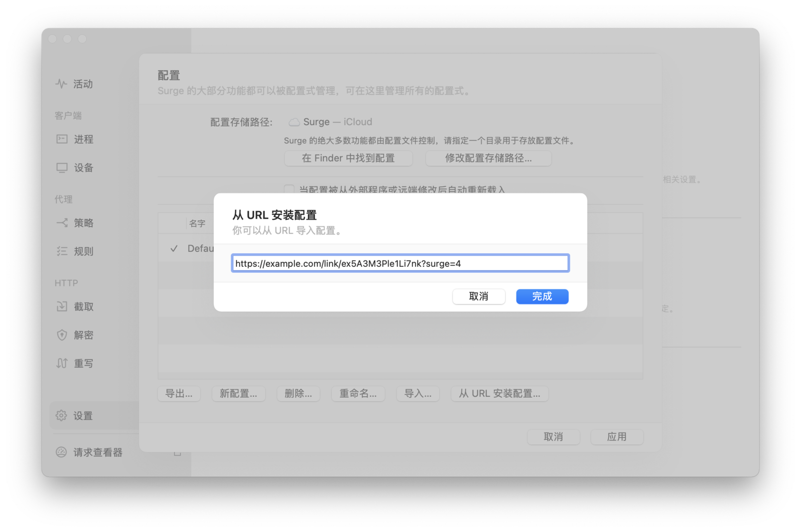Click the Decrypt shield icon
Image resolution: width=801 pixels, height=532 pixels.
tap(62, 335)
